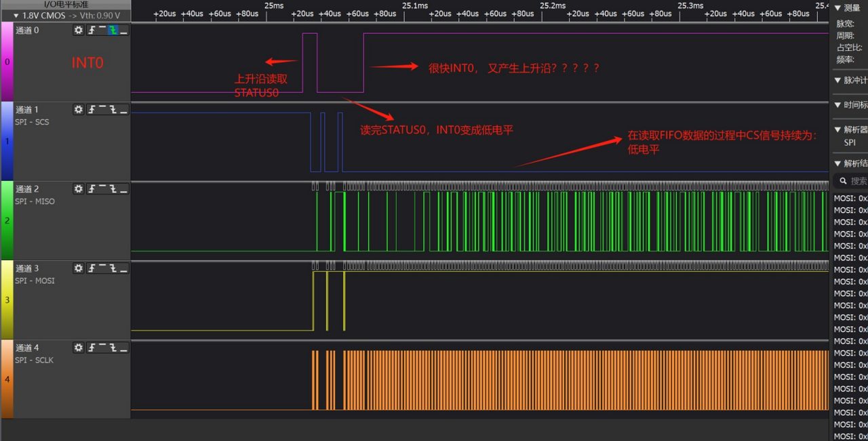The image size is (868, 441).
Task: Enable falling edge trigger on 通道 2
Action: (113, 189)
